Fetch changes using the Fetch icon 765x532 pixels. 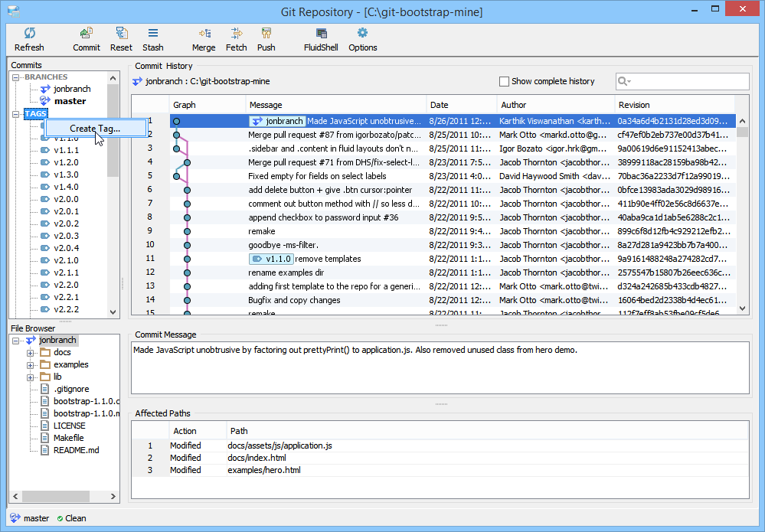coord(237,34)
